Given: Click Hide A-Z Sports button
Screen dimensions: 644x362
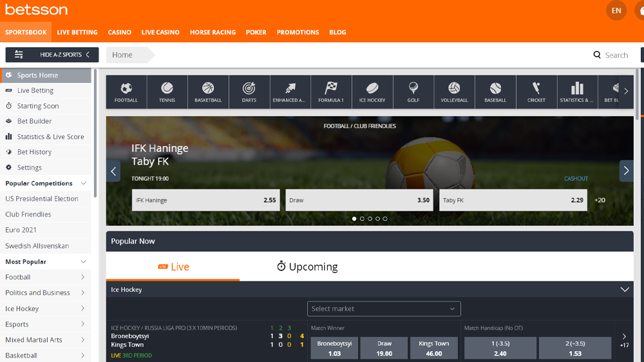Looking at the screenshot, I should coord(52,55).
